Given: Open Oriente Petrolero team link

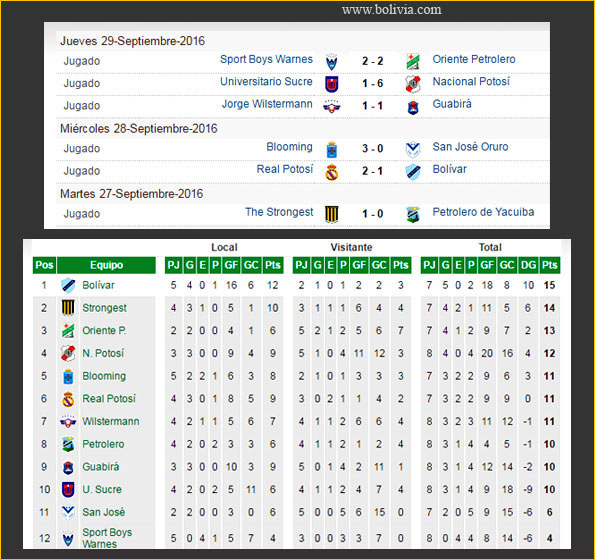Looking at the screenshot, I should tap(474, 60).
